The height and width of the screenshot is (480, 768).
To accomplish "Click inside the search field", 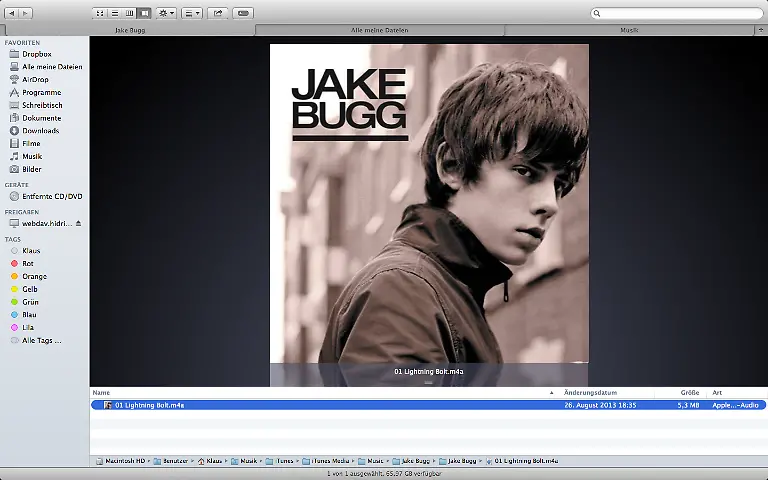I will [x=677, y=13].
